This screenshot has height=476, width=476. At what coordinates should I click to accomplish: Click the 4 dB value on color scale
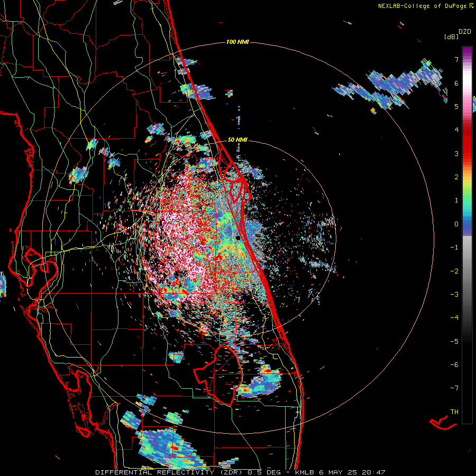pos(456,130)
